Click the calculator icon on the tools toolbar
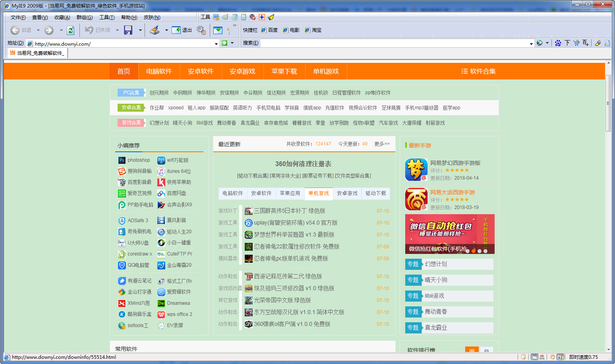Image resolution: width=615 pixels, height=364 pixels. 244,17
